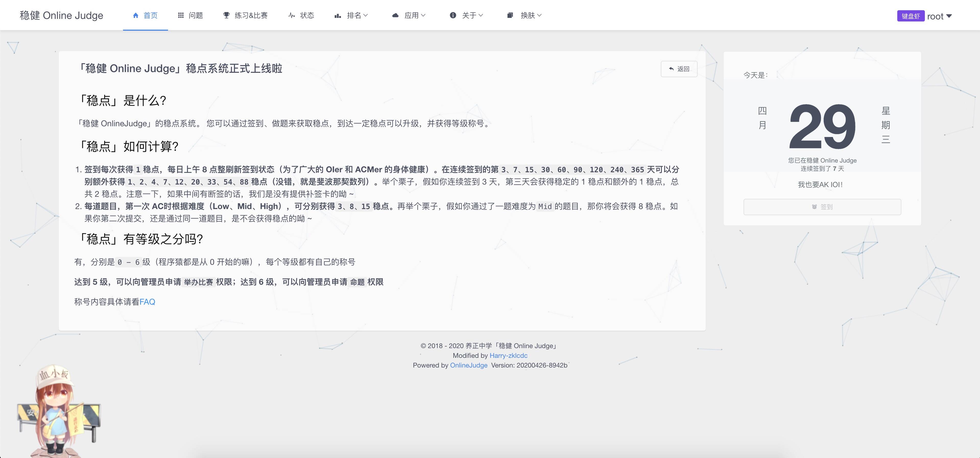980x458 pixels.
Task: Click the 稳健 Online Judge site logo
Action: pos(61,15)
